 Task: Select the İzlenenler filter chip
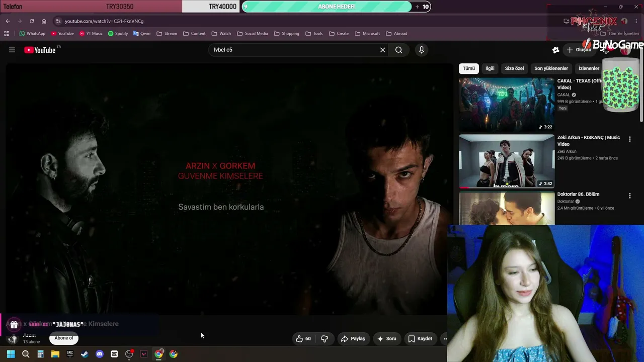point(589,68)
